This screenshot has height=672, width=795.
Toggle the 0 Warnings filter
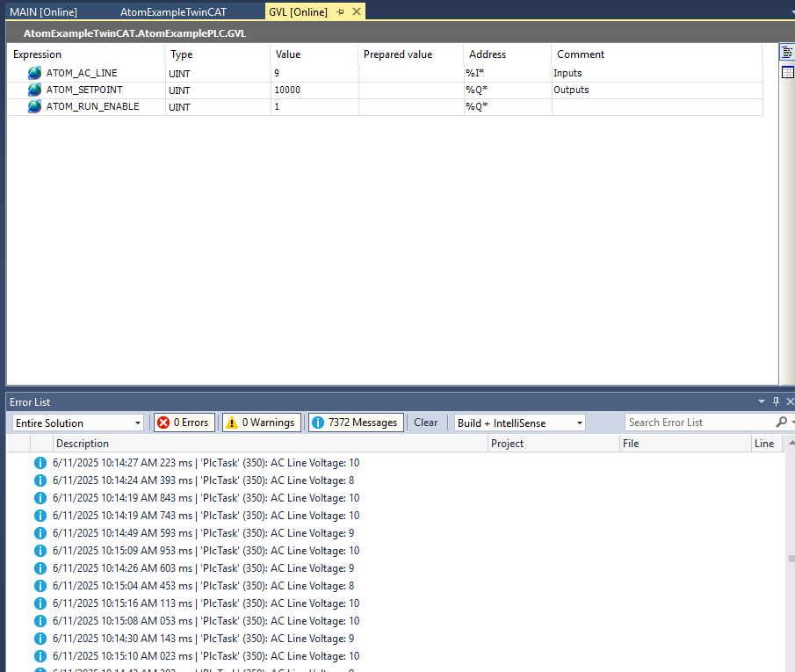pos(260,423)
